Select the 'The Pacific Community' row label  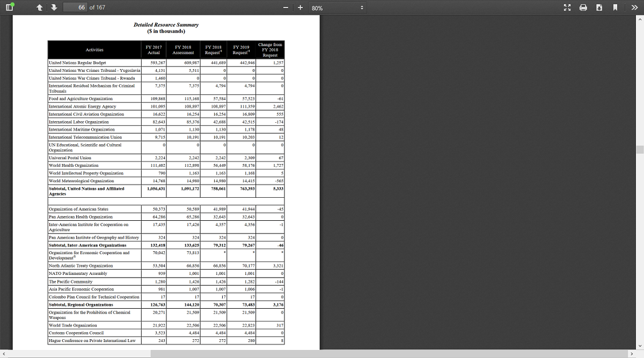coord(70,281)
